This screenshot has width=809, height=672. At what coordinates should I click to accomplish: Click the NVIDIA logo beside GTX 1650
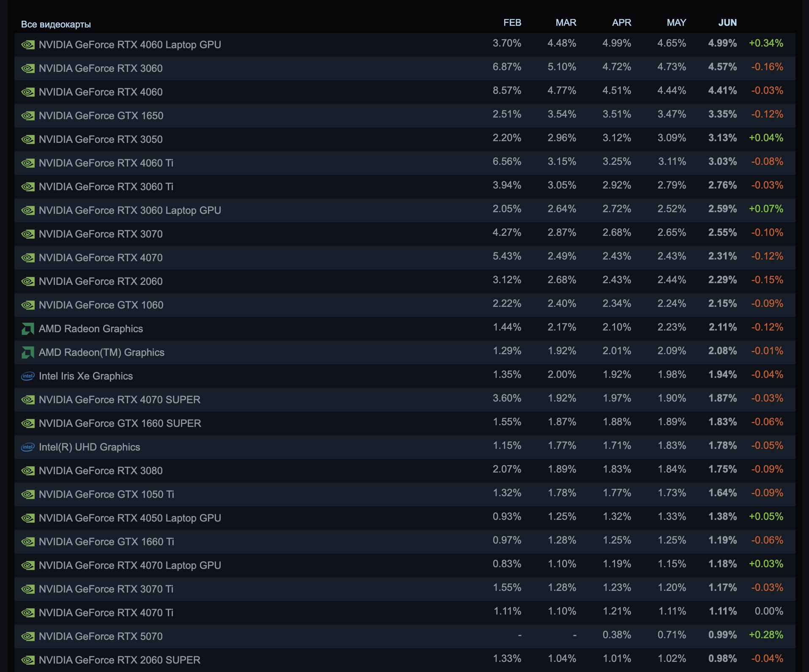tap(28, 116)
